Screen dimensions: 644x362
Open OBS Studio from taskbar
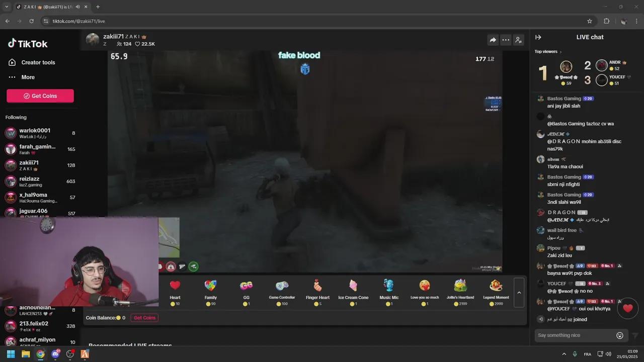coord(70,354)
